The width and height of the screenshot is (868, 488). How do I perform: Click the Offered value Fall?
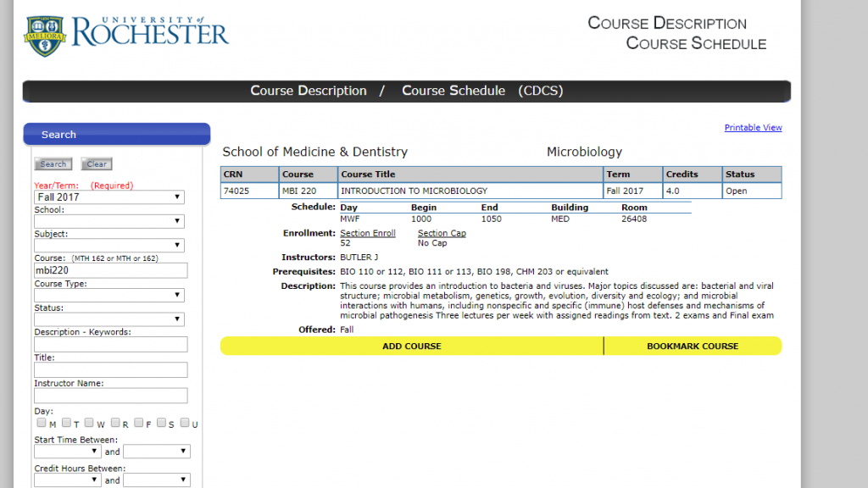(x=347, y=330)
